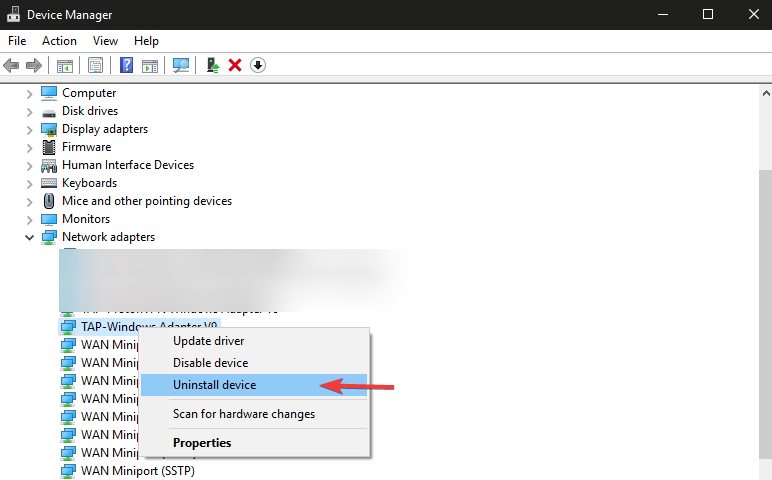Click the Keyboards label text
772x480 pixels.
(x=90, y=183)
